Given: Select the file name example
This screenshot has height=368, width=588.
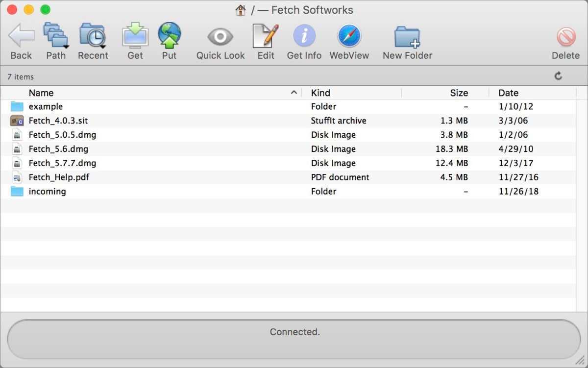Looking at the screenshot, I should coord(46,106).
